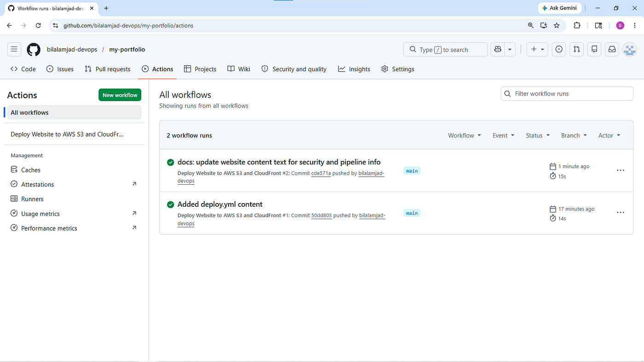Click the New workflow button

[x=120, y=95]
